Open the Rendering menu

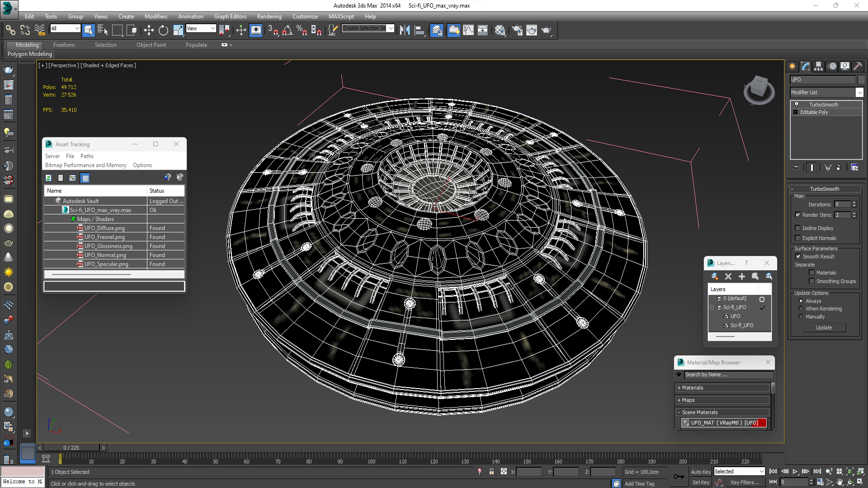click(269, 16)
